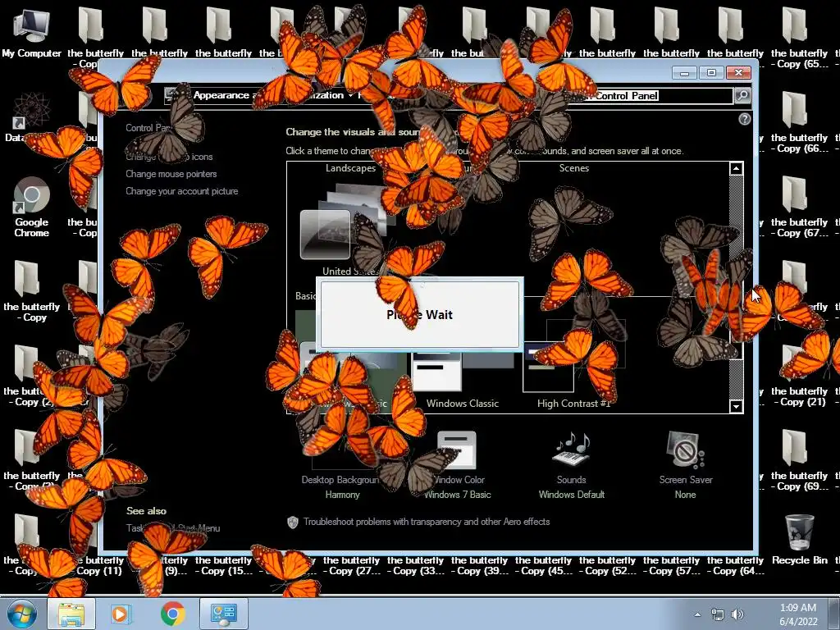The height and width of the screenshot is (630, 840).
Task: Open Google Chrome desktop shortcut
Action: tap(32, 207)
